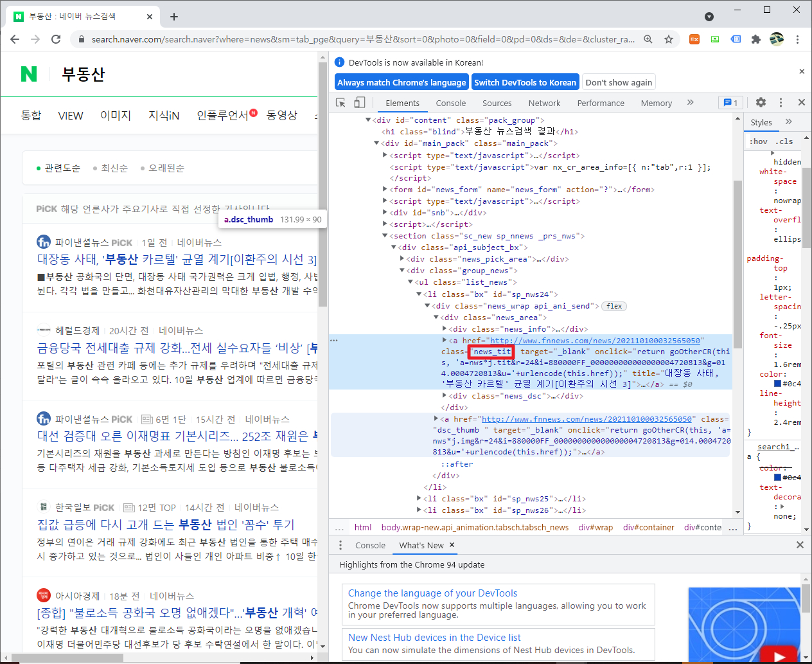
Task: Open the 인플루언서 search tab
Action: (x=222, y=115)
